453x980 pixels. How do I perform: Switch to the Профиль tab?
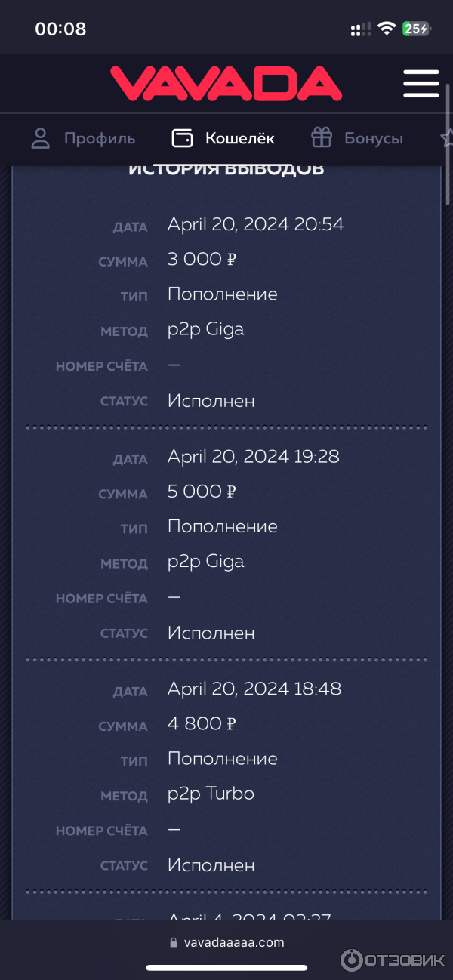[x=99, y=139]
